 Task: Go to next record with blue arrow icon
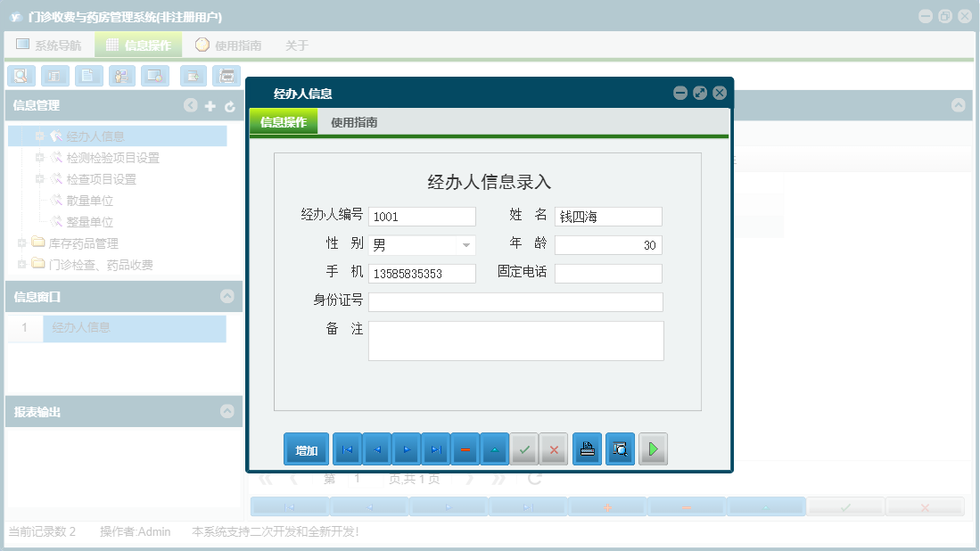point(407,449)
